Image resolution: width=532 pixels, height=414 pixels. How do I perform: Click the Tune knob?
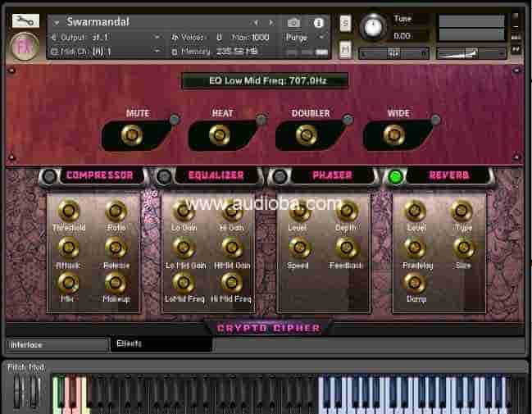373,27
